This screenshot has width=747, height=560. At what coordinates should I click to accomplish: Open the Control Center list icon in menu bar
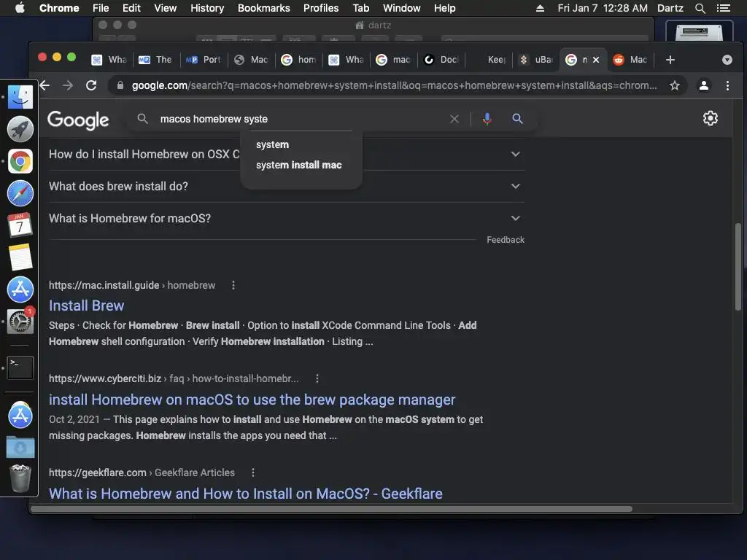pos(723,8)
